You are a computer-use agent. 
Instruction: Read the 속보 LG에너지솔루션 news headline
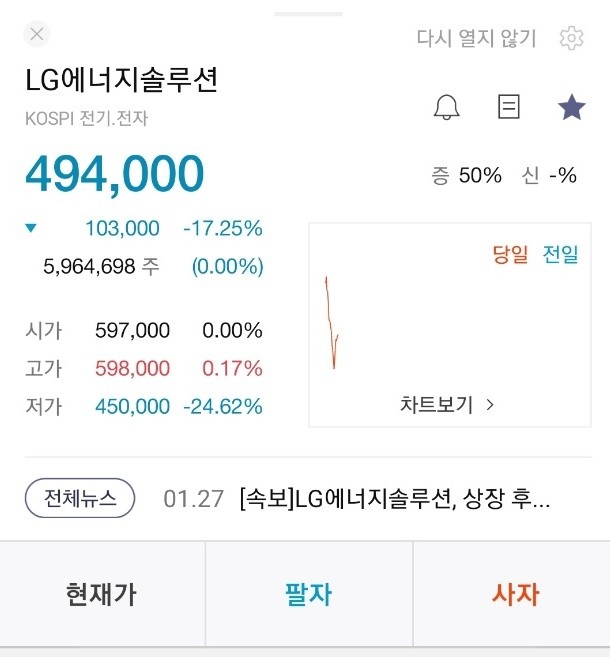(x=395, y=498)
